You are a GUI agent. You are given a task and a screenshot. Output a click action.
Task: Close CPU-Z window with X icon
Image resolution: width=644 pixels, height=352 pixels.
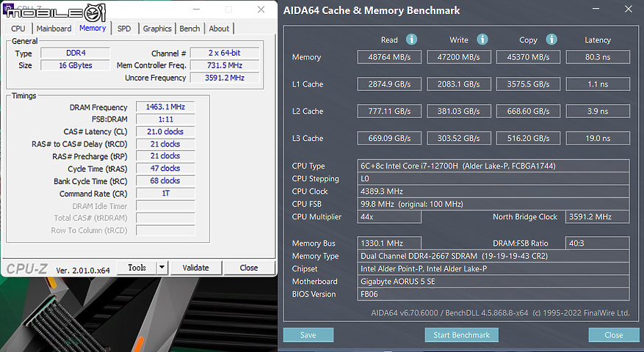tap(261, 9)
